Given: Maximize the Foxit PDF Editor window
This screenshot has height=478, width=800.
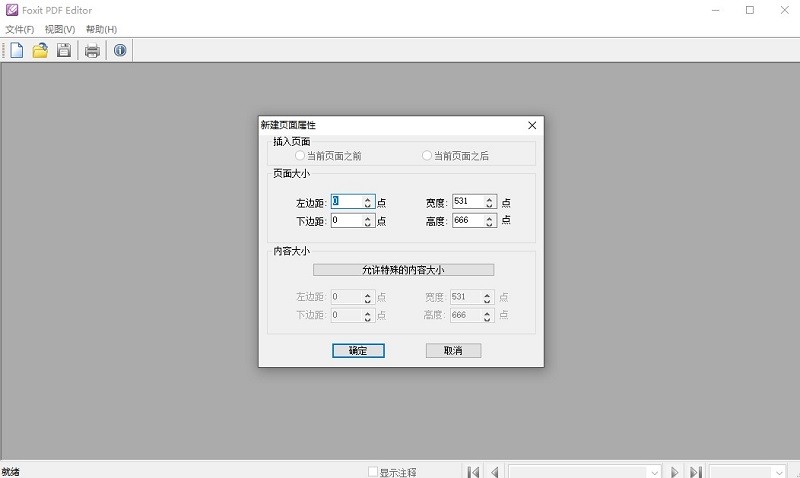Looking at the screenshot, I should click(749, 10).
